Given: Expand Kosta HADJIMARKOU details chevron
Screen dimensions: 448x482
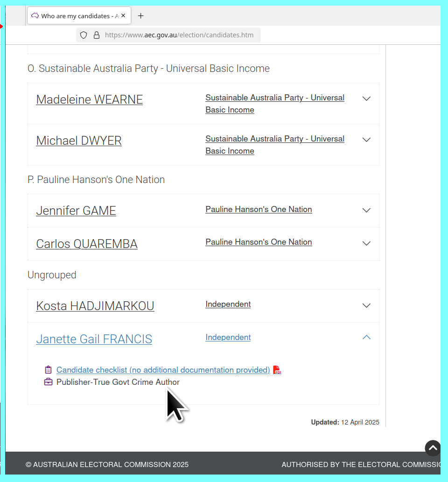Looking at the screenshot, I should (366, 305).
